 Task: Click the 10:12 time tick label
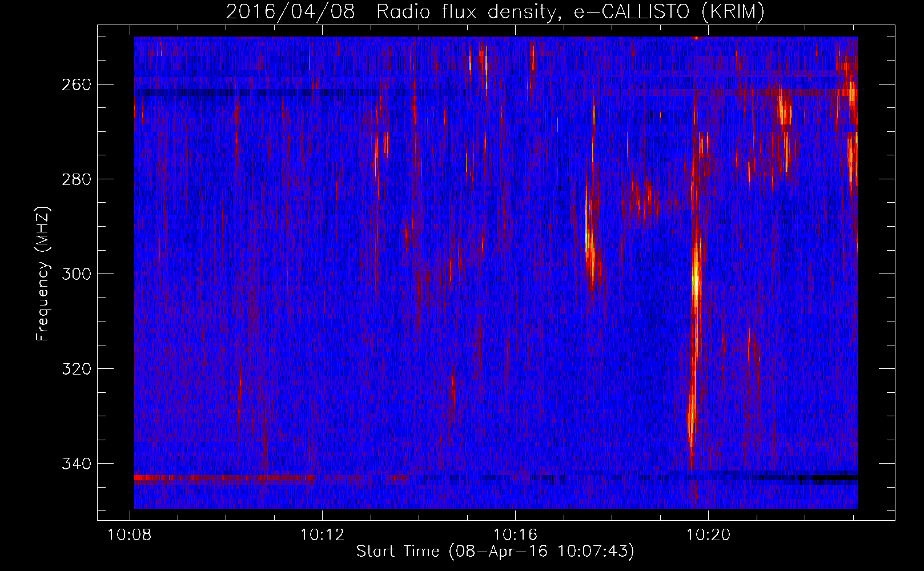tap(323, 535)
